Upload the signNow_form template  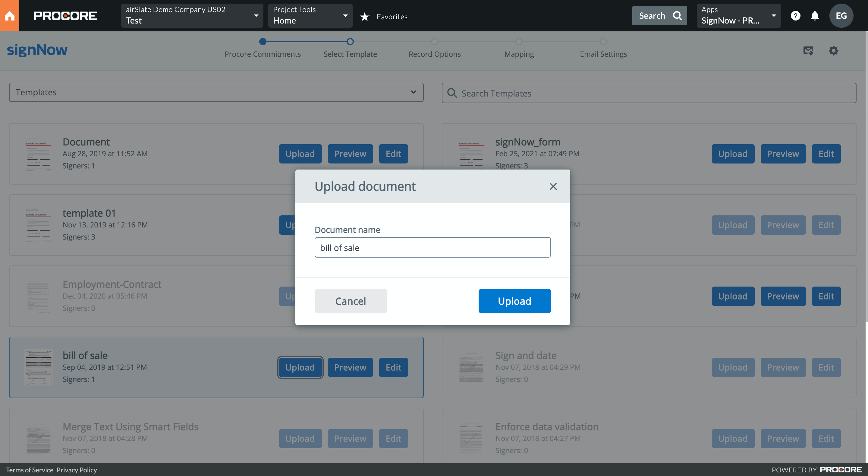[733, 154]
